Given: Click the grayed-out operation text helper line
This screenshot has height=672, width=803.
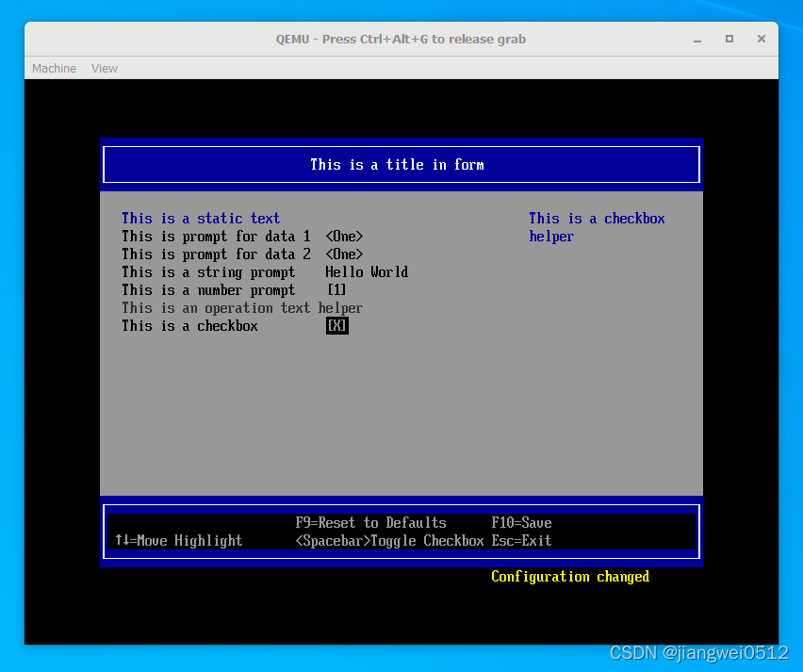Looking at the screenshot, I should (242, 308).
